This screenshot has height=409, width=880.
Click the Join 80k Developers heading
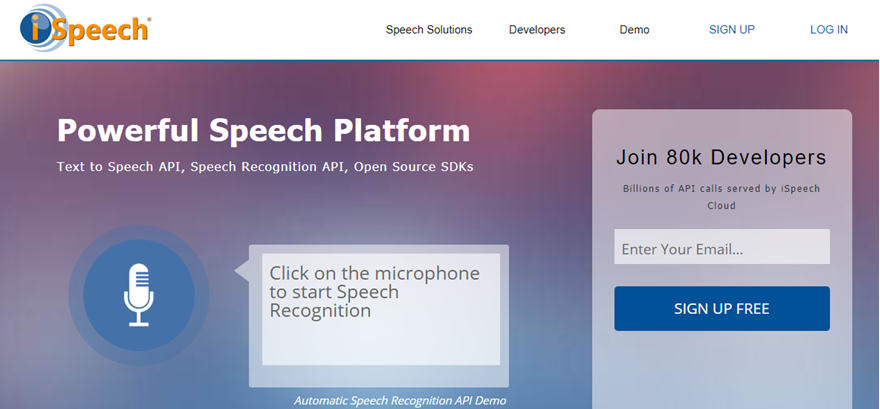721,158
